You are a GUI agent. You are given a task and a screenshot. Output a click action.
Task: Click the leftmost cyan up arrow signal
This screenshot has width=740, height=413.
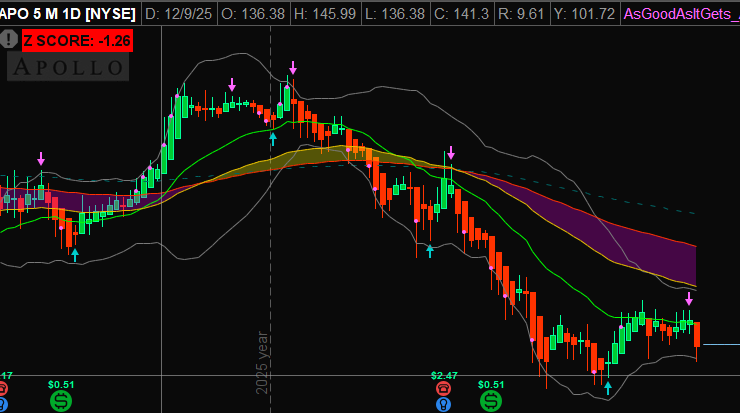pyautogui.click(x=75, y=254)
